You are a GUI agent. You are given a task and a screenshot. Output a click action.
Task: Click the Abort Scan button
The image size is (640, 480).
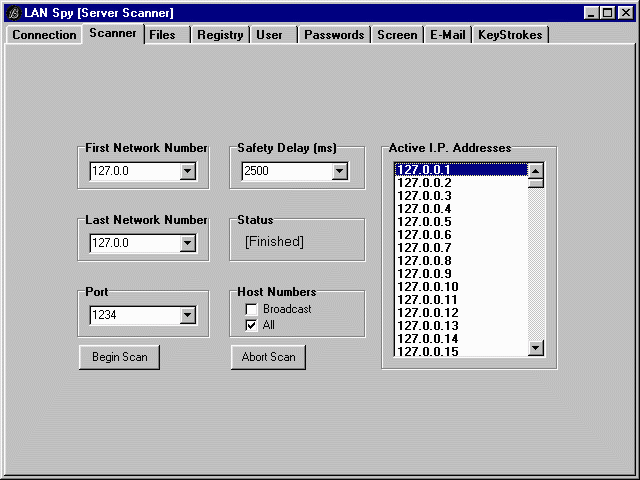(268, 357)
